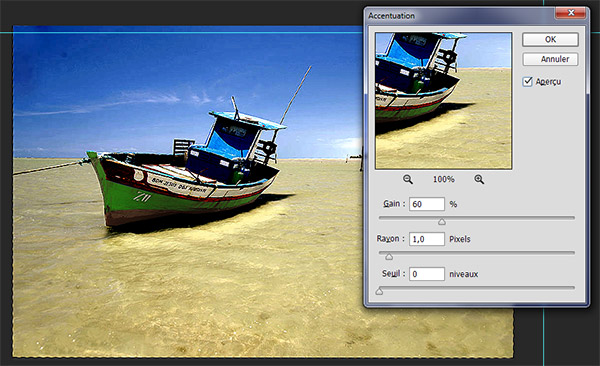Screen dimensions: 600x366
Task: Click the Seuil label
Action: tap(393, 273)
